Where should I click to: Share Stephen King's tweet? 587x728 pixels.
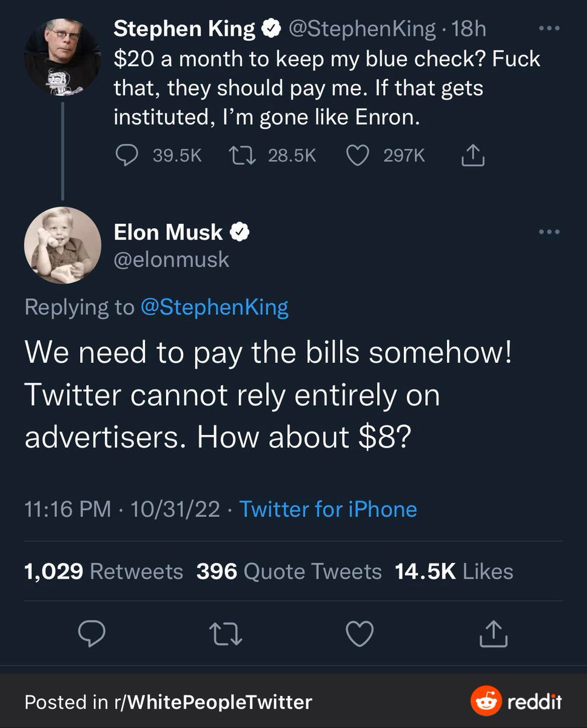[473, 157]
